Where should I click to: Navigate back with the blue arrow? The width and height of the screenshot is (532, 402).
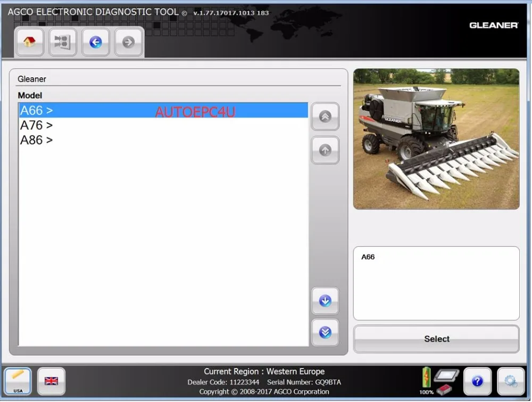[96, 42]
